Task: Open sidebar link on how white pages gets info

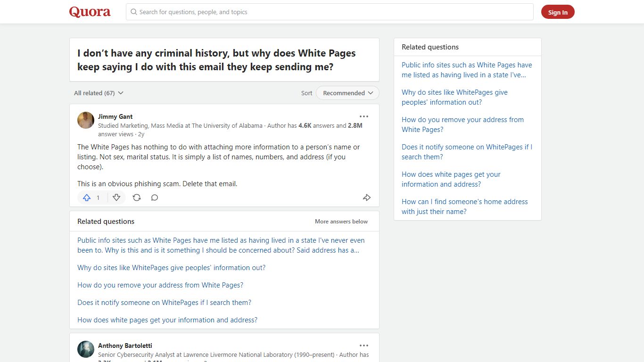Action: [x=451, y=179]
